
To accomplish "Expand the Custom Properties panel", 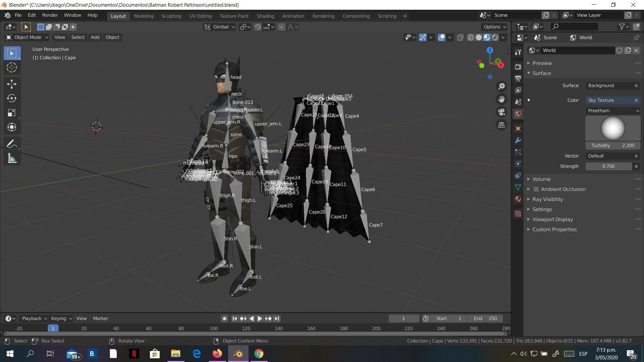I will [554, 229].
